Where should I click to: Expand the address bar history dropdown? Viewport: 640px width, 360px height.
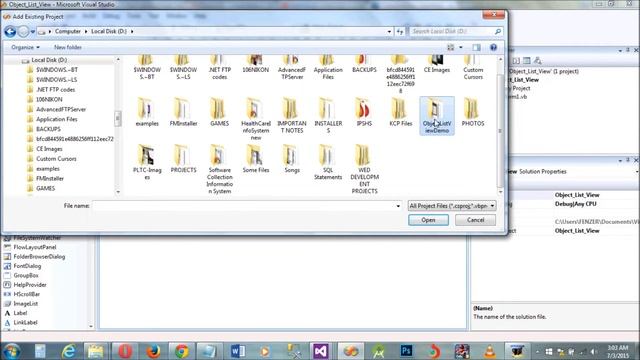click(x=389, y=31)
